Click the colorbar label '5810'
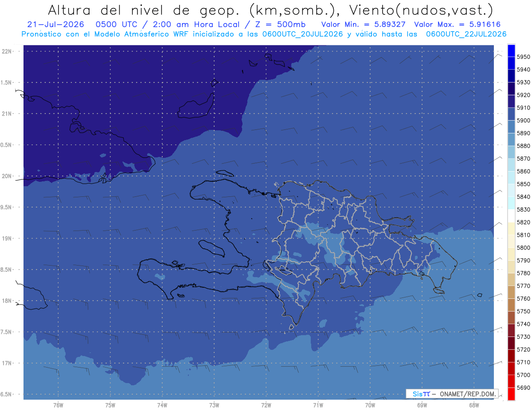The width and height of the screenshot is (532, 411). click(x=523, y=235)
